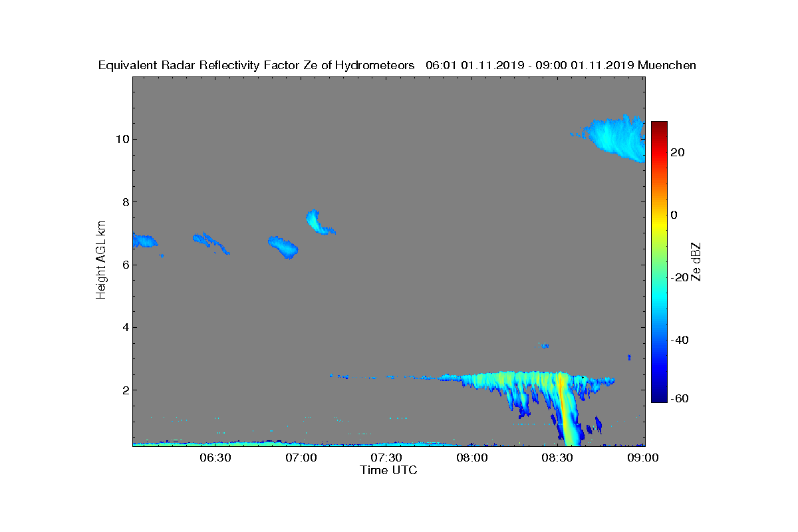
Task: Click the small echo near 3.4 km at 08:25
Action: 544,345
